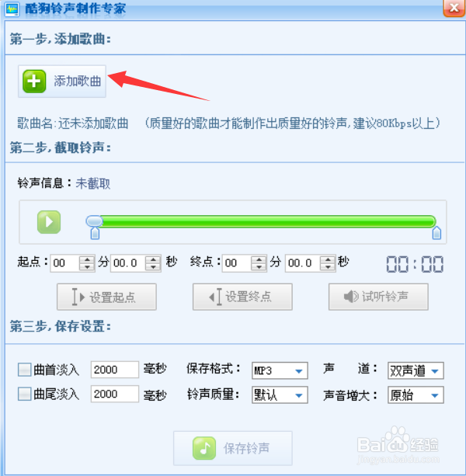This screenshot has height=476, width=466.
Task: Click the start-point marker under the progress bar
Action: 95,233
